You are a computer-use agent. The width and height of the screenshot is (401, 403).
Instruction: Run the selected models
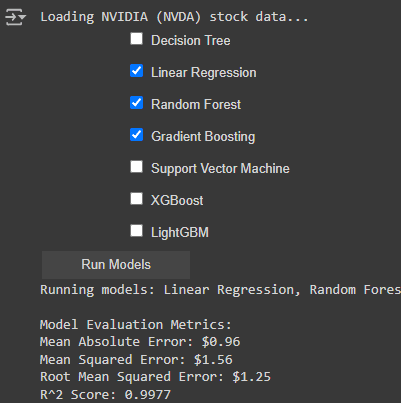tap(116, 265)
